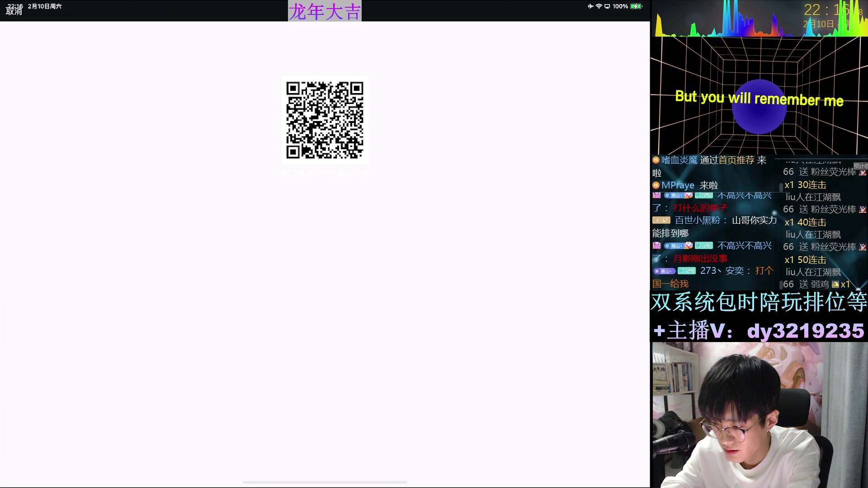Click the Hi badge beside MPraye
This screenshot has height=488, width=868.
[x=656, y=185]
